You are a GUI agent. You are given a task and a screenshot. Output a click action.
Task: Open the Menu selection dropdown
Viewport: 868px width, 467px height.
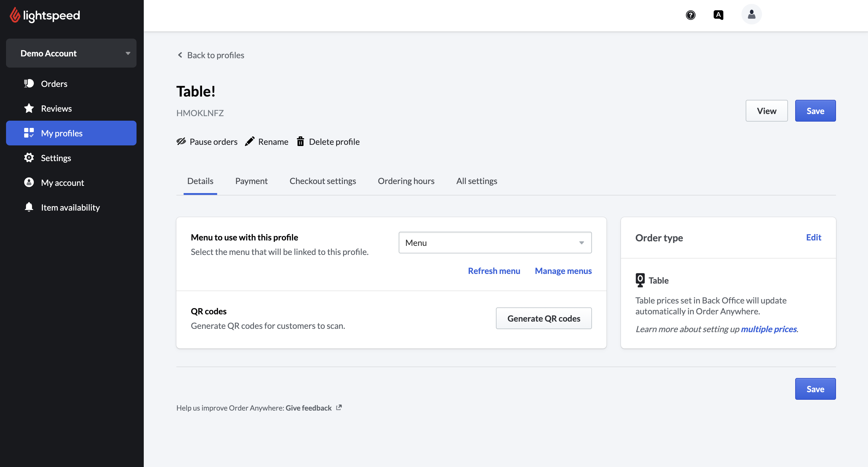coord(495,243)
